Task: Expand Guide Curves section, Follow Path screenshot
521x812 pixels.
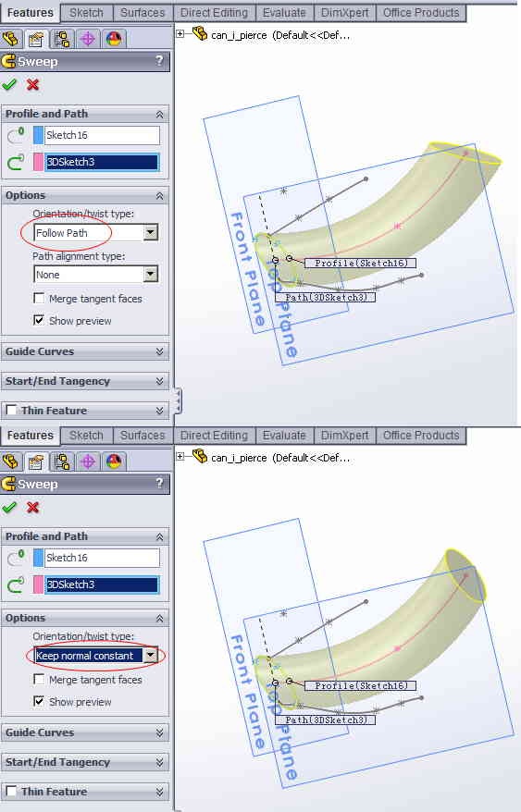Action: pos(160,351)
